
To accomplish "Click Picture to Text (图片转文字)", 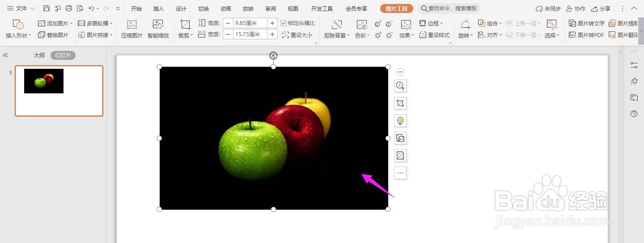I will [586, 23].
